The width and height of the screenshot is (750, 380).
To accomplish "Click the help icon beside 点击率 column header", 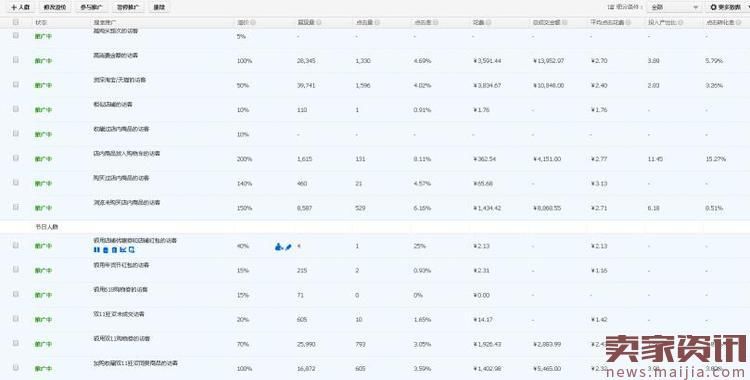I will click(435, 22).
